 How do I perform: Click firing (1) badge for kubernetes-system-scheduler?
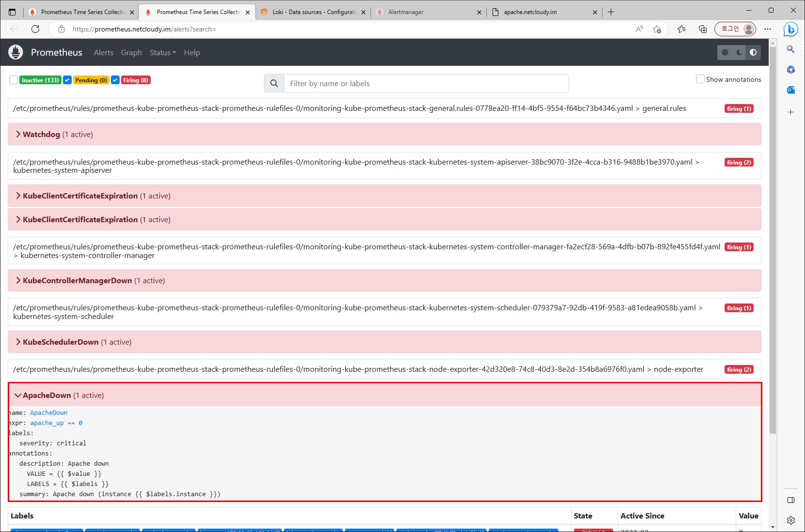(739, 308)
